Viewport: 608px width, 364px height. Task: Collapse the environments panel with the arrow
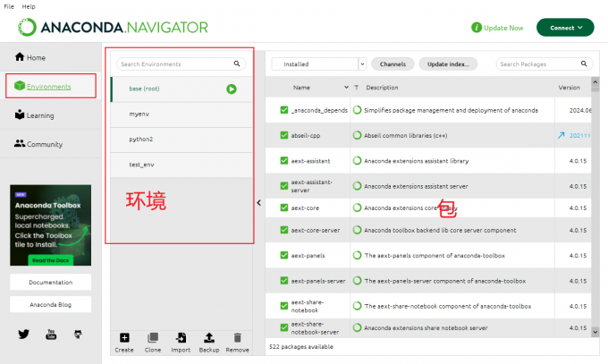click(259, 202)
